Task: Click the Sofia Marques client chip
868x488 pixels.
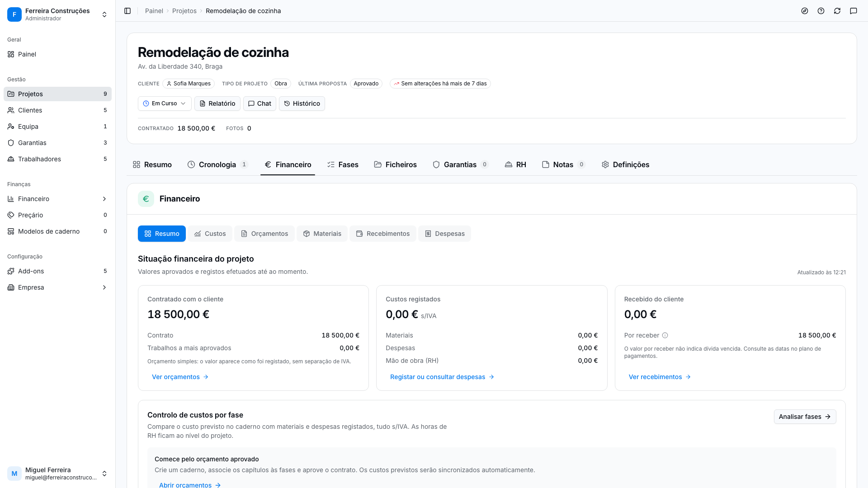Action: [x=189, y=84]
